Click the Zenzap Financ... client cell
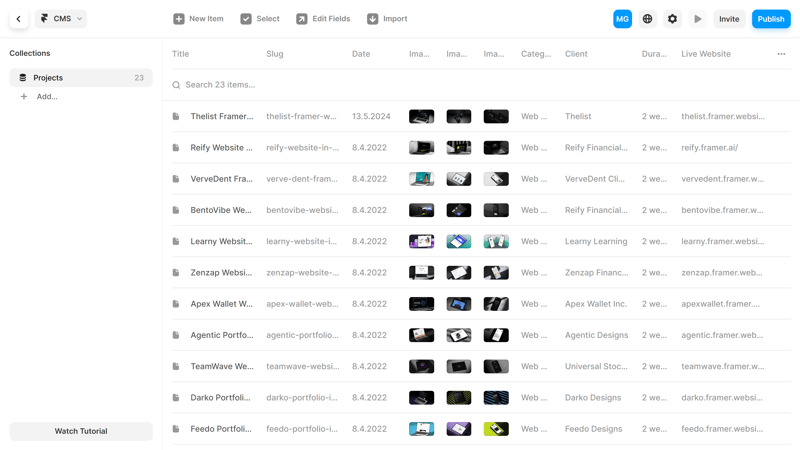 tap(596, 272)
